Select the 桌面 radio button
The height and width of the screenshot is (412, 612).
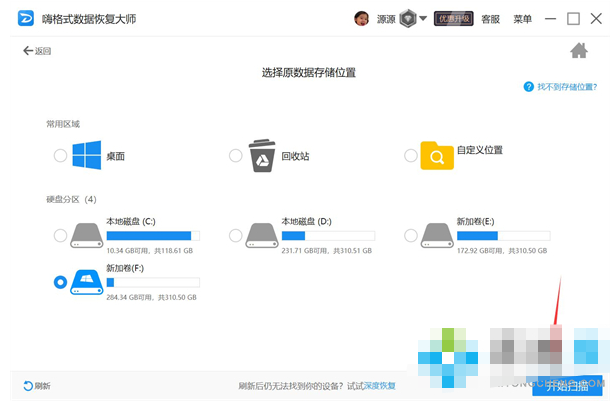point(60,155)
